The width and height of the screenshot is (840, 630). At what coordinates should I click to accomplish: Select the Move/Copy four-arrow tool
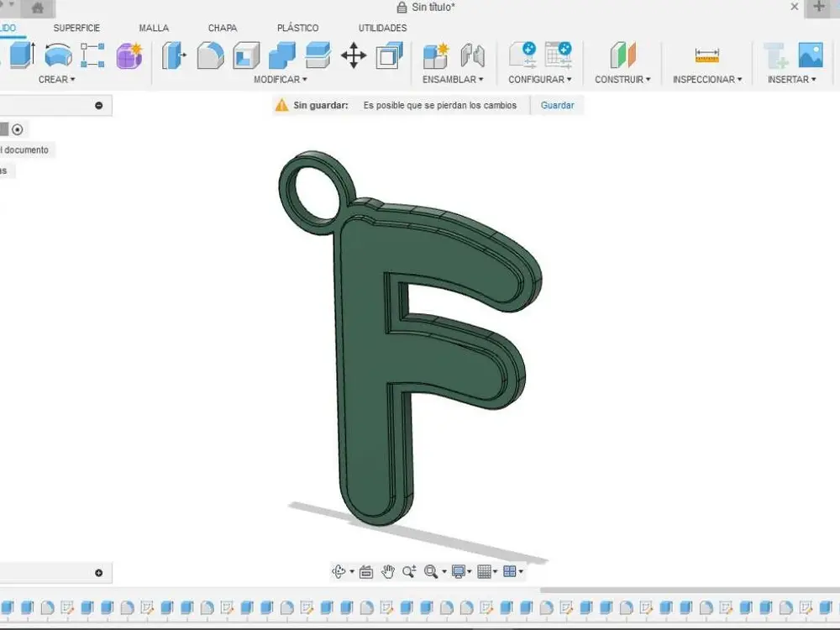(x=354, y=55)
